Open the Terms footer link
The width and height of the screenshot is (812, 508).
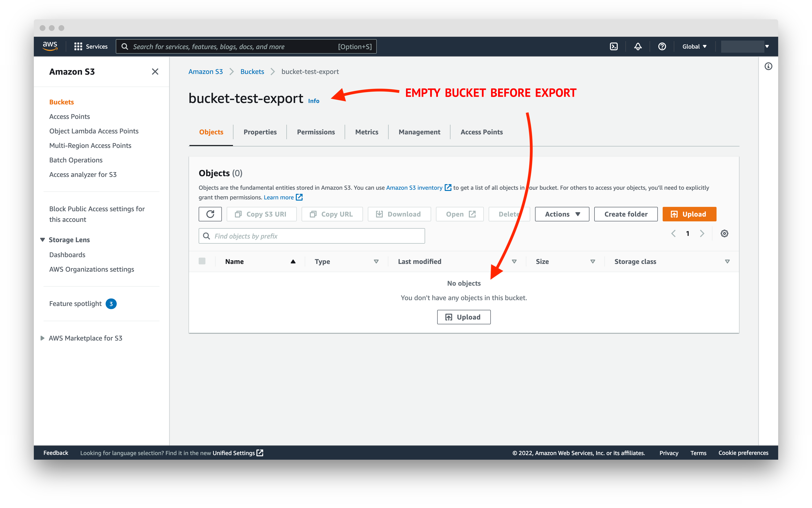point(698,453)
